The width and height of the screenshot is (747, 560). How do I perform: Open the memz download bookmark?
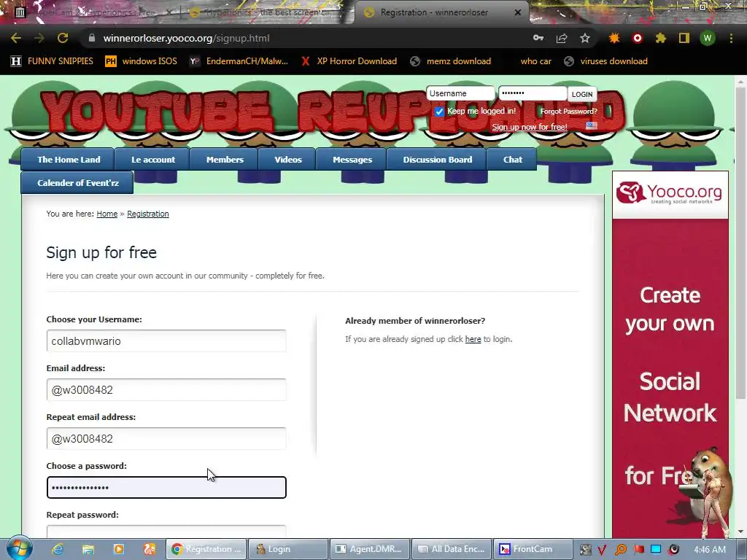[451, 61]
